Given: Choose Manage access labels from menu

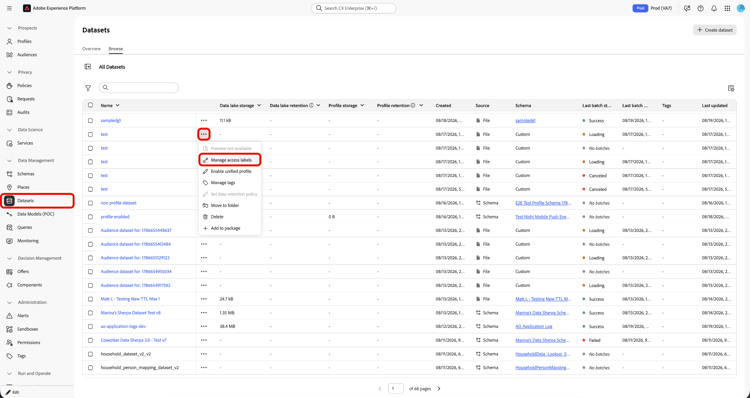Looking at the screenshot, I should [230, 160].
